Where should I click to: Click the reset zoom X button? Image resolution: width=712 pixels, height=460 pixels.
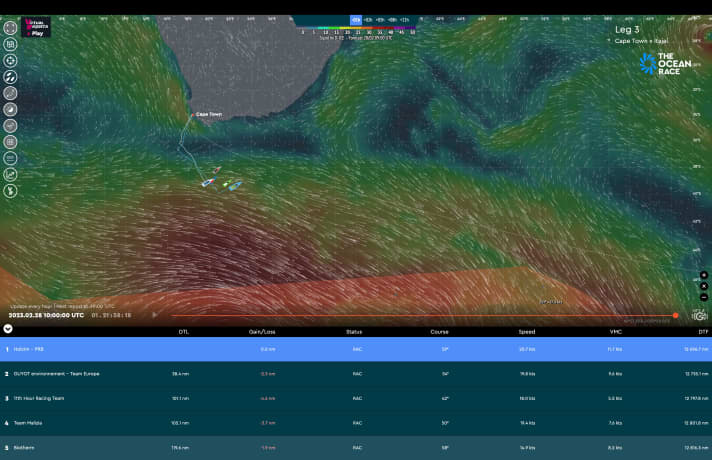click(704, 286)
